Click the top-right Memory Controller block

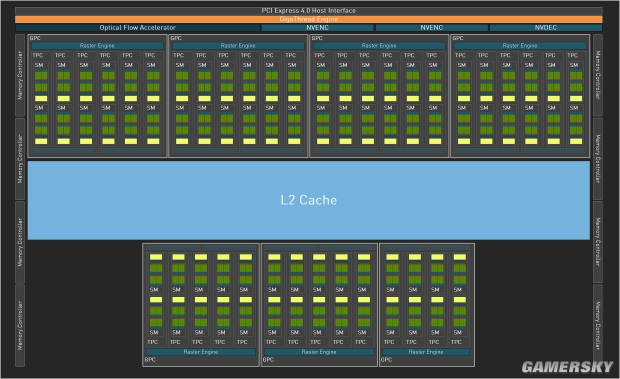point(598,75)
